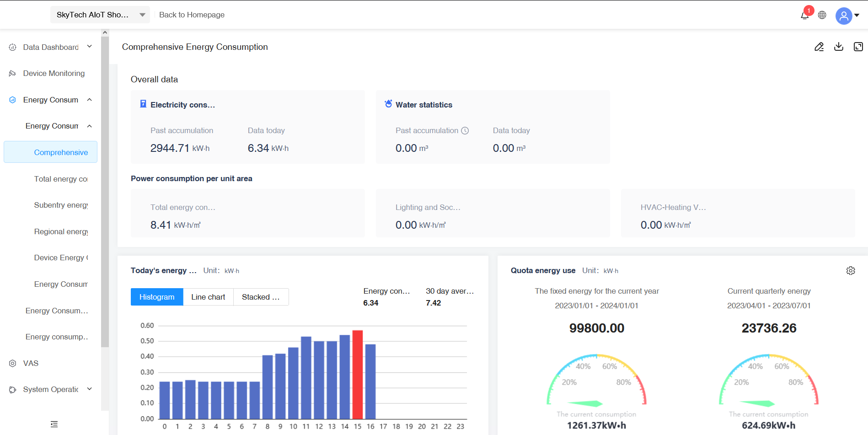Click the 1261.37kW•h current consumption
The height and width of the screenshot is (435, 868).
(x=596, y=425)
